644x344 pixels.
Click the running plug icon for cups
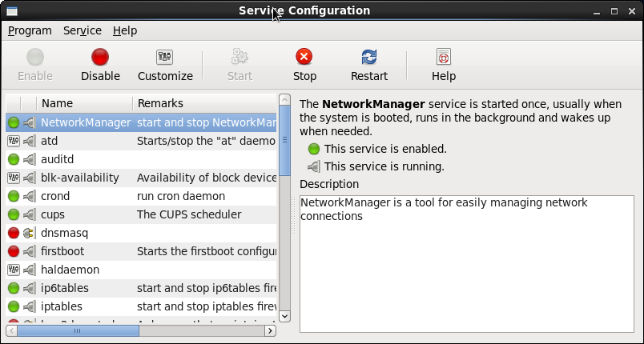(x=29, y=214)
